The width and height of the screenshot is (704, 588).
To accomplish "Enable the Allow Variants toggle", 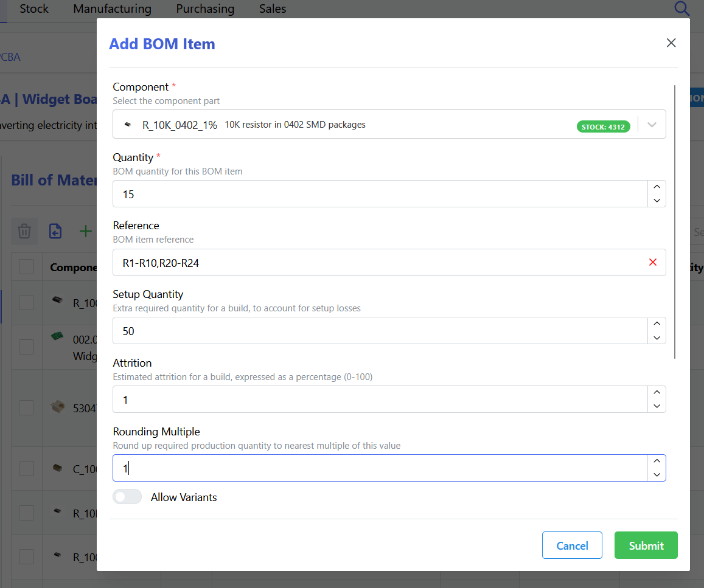I will pyautogui.click(x=127, y=496).
